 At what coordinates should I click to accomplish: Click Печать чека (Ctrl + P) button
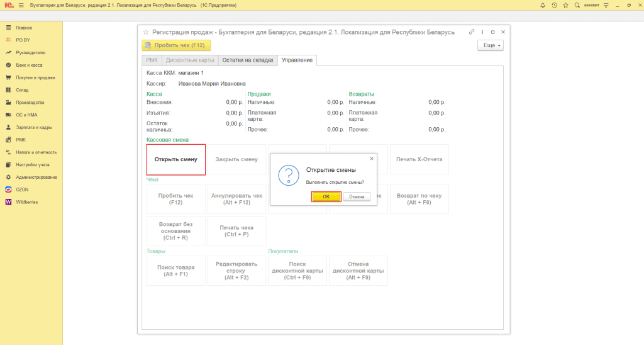pyautogui.click(x=236, y=231)
